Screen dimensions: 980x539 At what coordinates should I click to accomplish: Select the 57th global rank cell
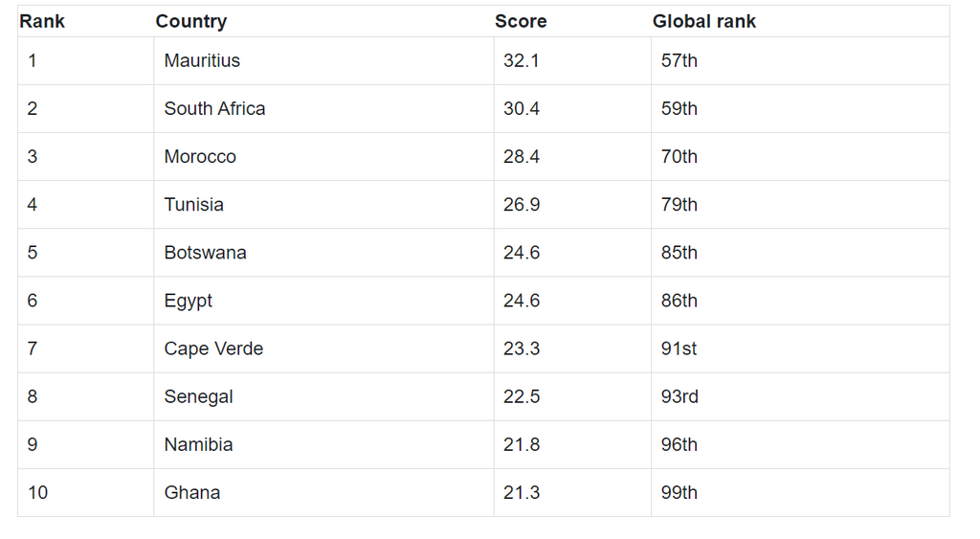point(801,60)
